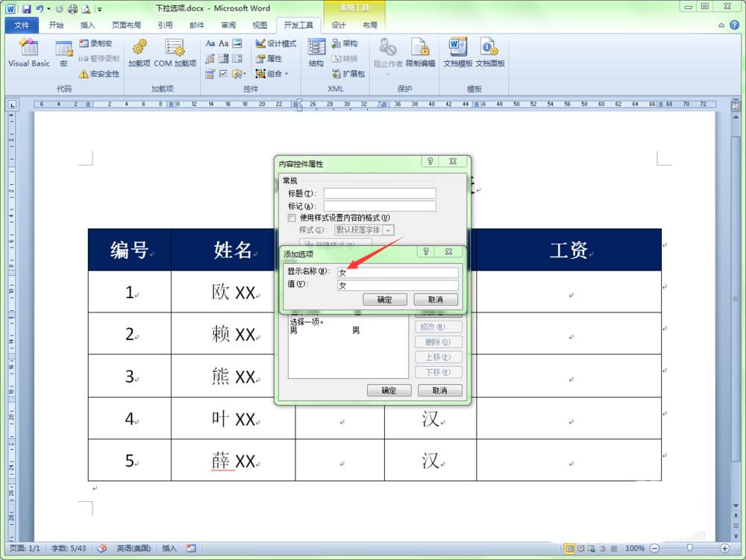Click the 显示名称 input field

point(398,272)
